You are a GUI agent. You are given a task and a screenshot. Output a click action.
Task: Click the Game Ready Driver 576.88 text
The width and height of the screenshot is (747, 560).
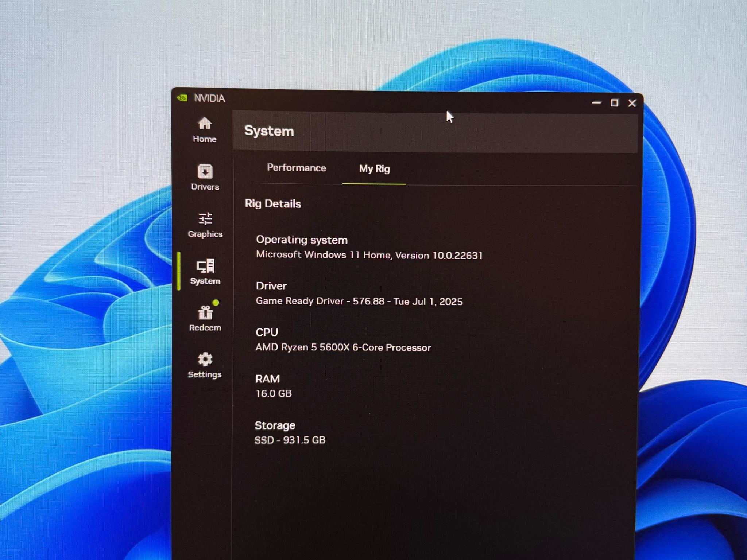click(x=359, y=301)
